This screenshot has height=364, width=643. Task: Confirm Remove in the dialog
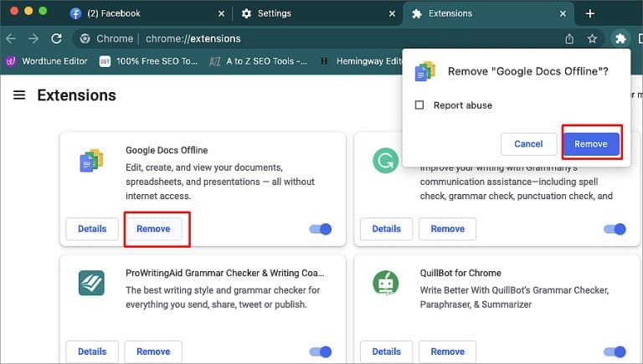pos(590,144)
